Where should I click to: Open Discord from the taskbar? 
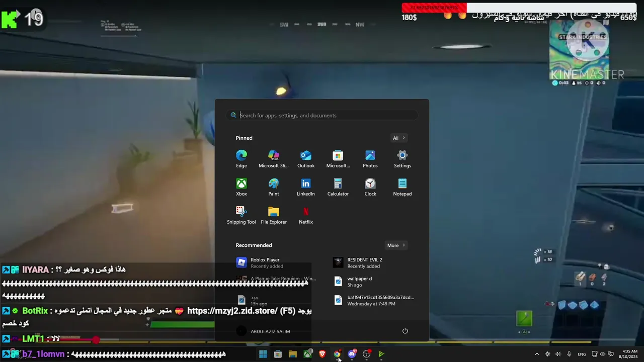[x=352, y=354]
